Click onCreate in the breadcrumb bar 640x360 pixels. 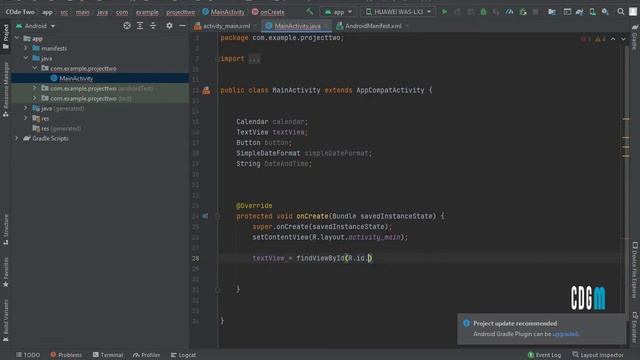(x=268, y=12)
